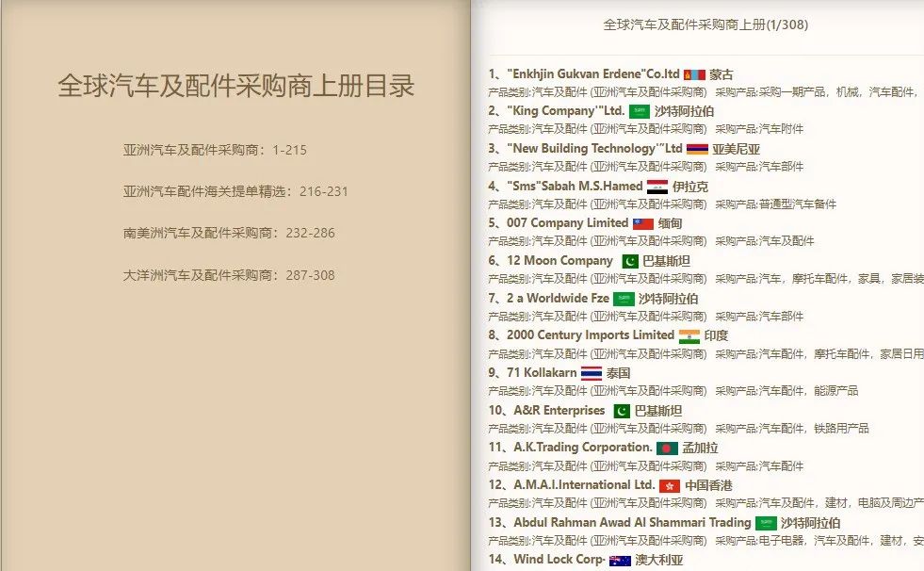Click country label 亚美尼亚 in entry 3
The width and height of the screenshot is (924, 571).
736,149
